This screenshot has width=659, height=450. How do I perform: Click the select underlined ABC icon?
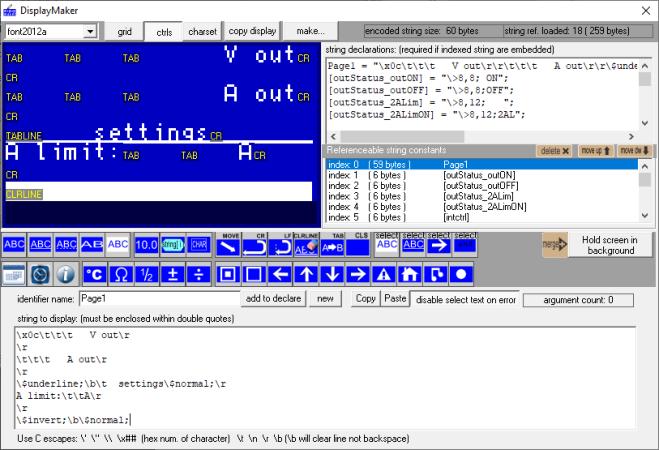click(x=413, y=245)
